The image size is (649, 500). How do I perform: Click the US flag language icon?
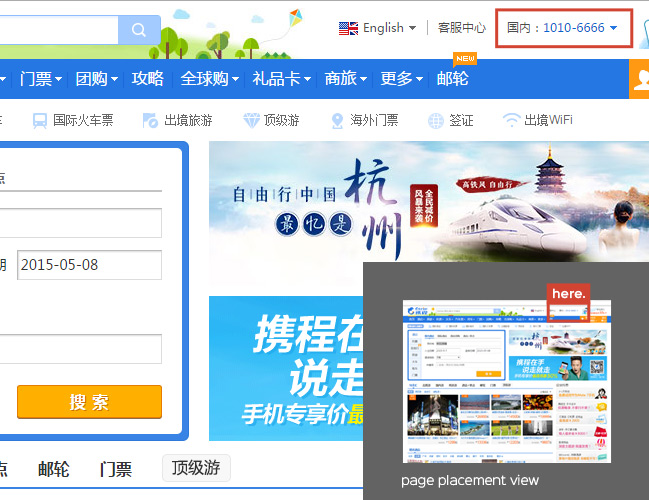348,28
